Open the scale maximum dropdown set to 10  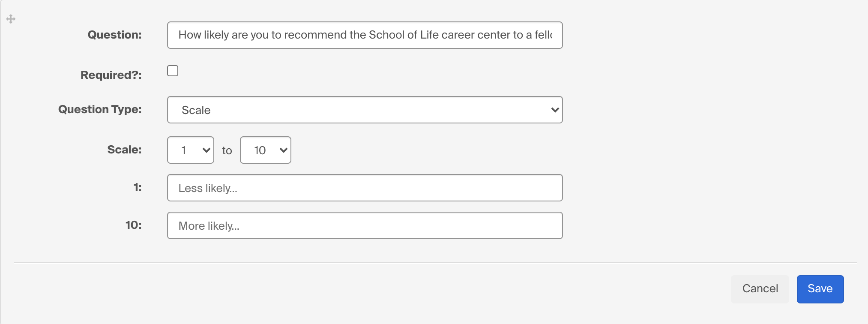266,150
